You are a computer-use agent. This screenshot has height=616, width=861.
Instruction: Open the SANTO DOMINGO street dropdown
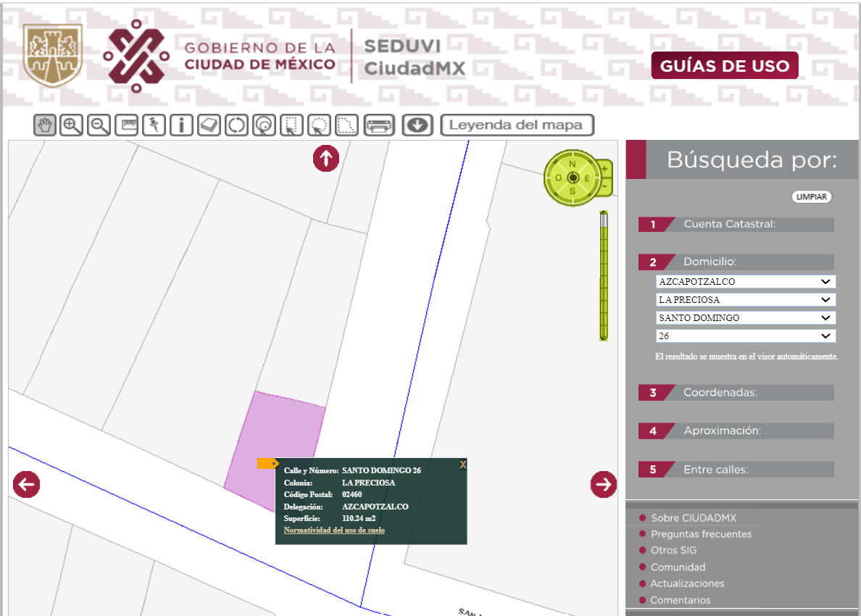click(746, 318)
